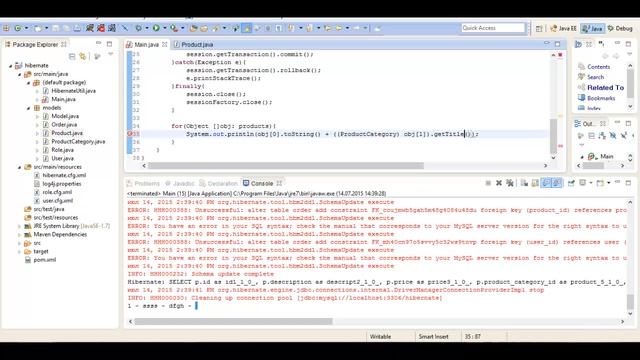Collapse the hibernate project node
Viewport: 640px width, 360px height.
click(x=11, y=66)
